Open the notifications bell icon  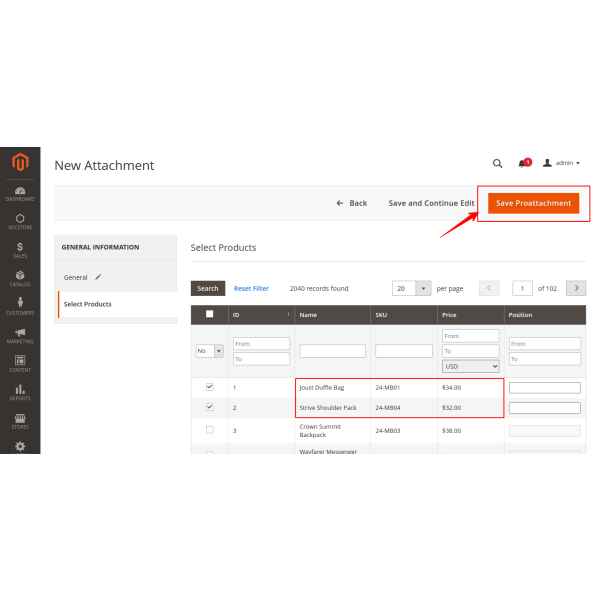pyautogui.click(x=522, y=163)
